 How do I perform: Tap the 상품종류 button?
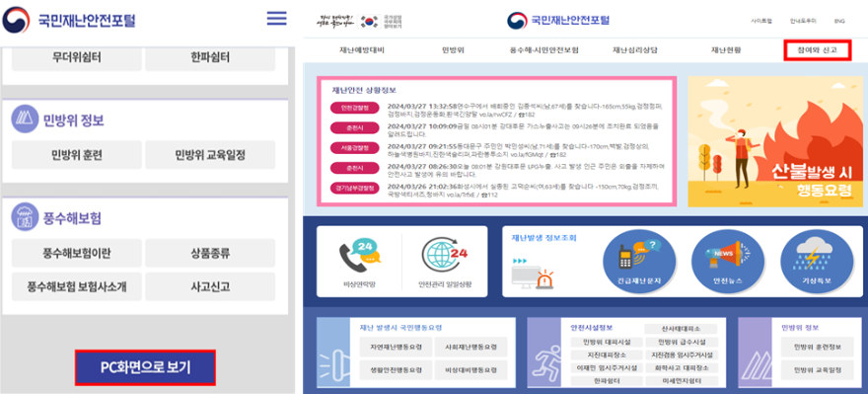coord(210,253)
